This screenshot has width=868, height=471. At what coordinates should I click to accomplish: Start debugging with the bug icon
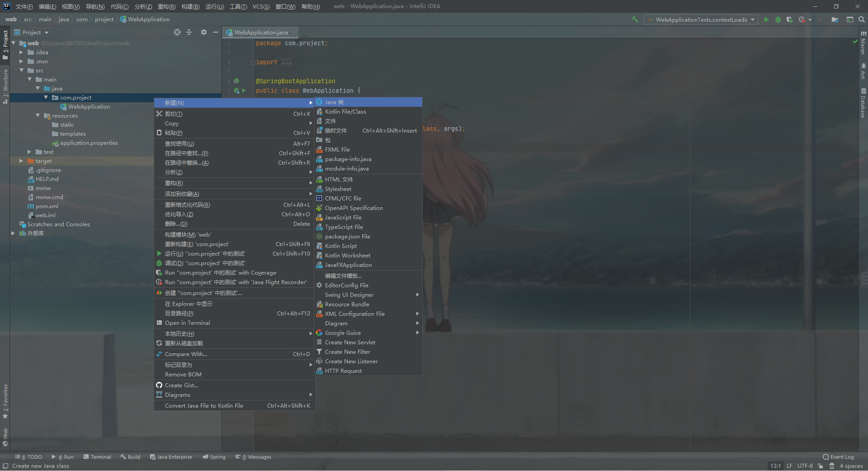coord(778,19)
